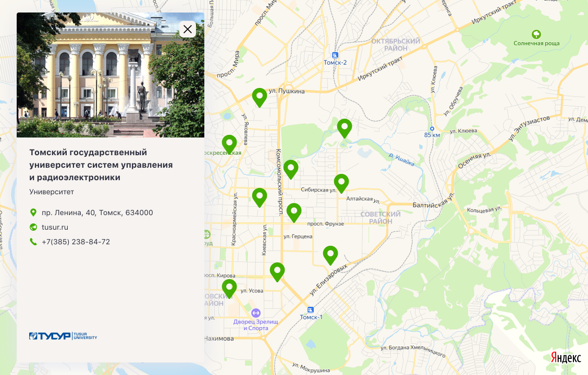
Task: Click the ул. Яковлева label
Action: click(245, 129)
